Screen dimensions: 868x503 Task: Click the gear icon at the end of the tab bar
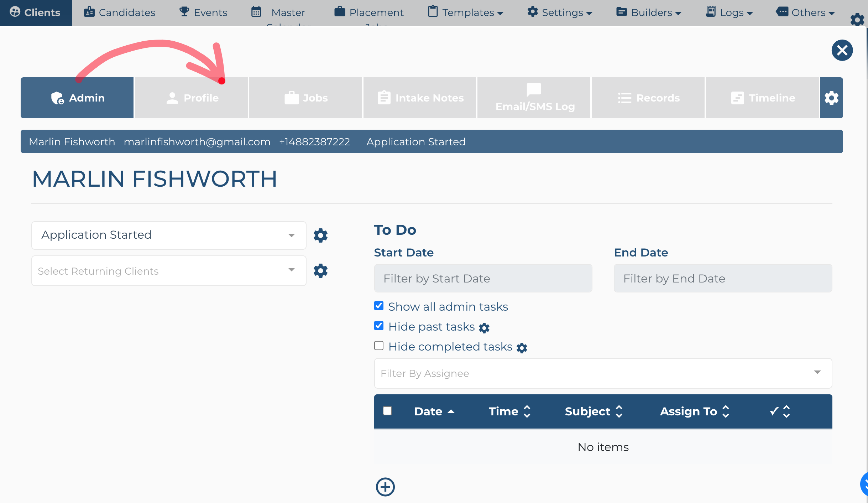coord(831,98)
